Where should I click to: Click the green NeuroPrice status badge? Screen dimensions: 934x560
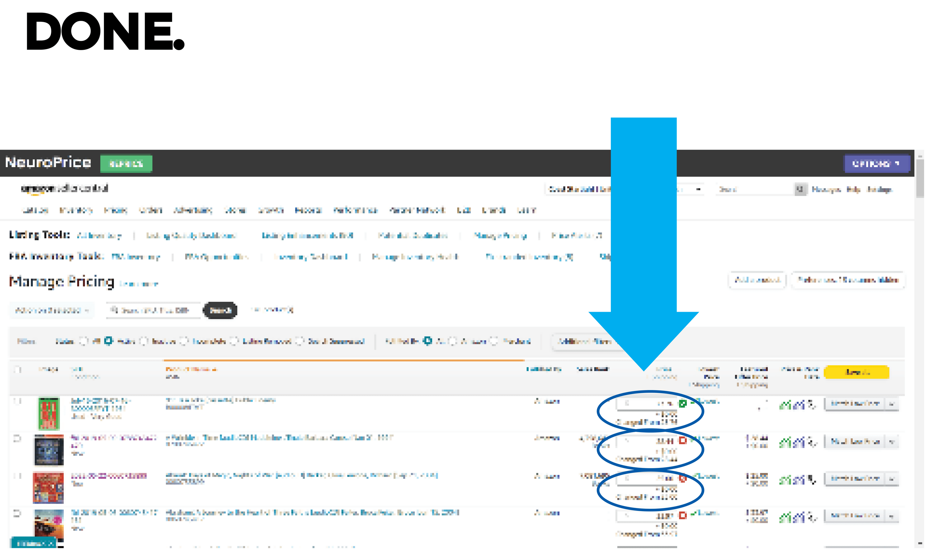[126, 164]
